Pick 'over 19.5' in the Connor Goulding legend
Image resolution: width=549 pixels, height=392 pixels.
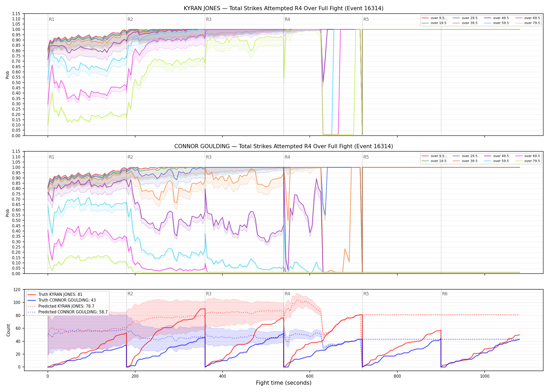[434, 161]
